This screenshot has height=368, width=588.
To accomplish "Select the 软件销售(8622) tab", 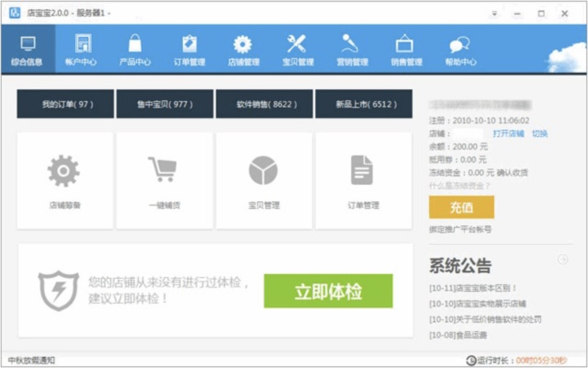I will click(265, 104).
